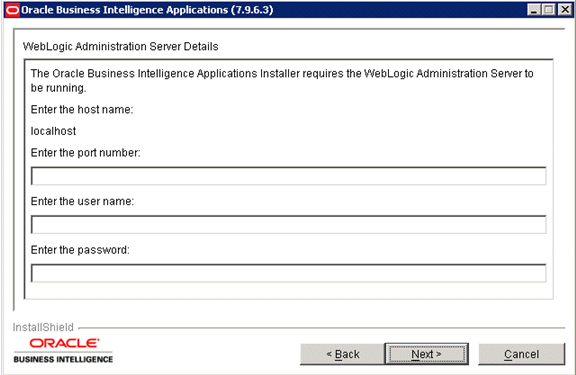Viewport: 576px width, 375px height.
Task: Click the window title bar text
Action: [147, 10]
